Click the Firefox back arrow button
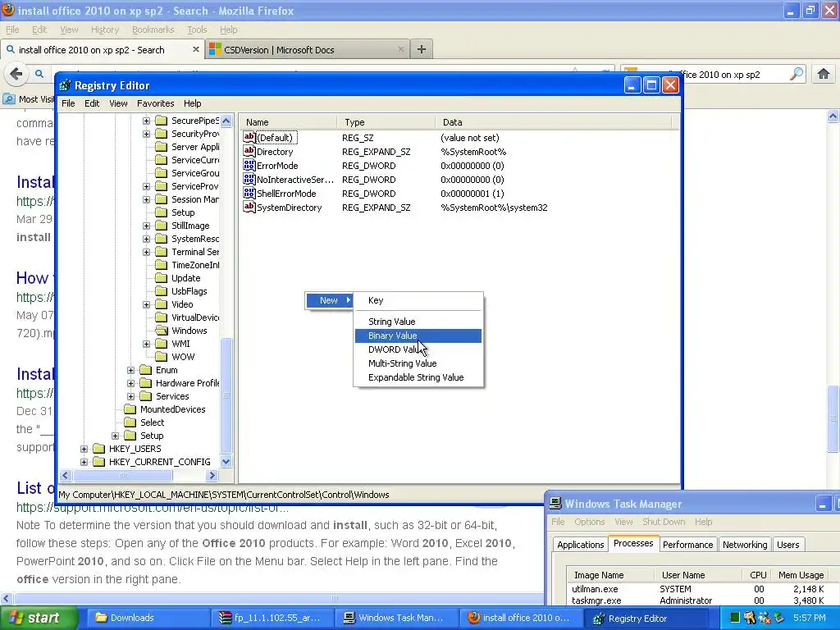The image size is (840, 630). [x=16, y=74]
